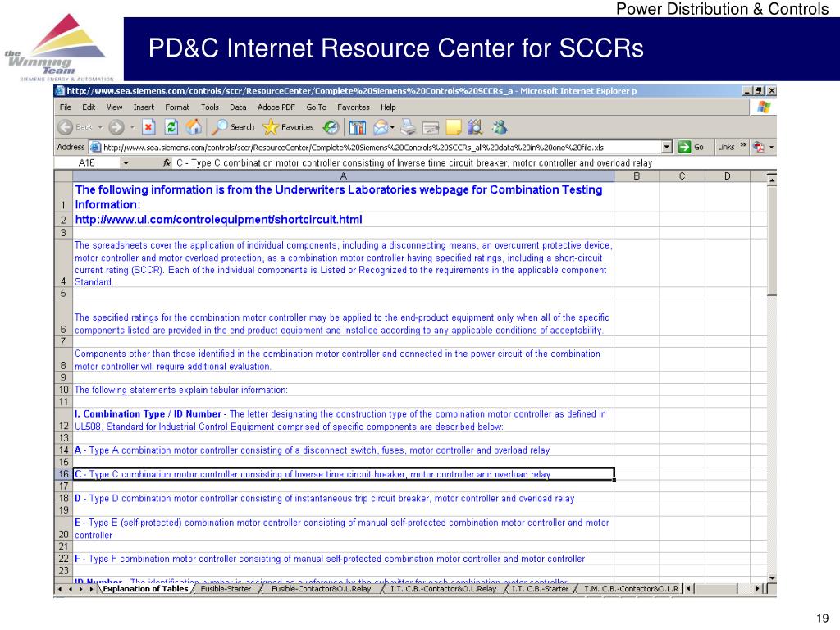Jump to last sheet tab arrow
The image size is (840, 630).
(92, 589)
